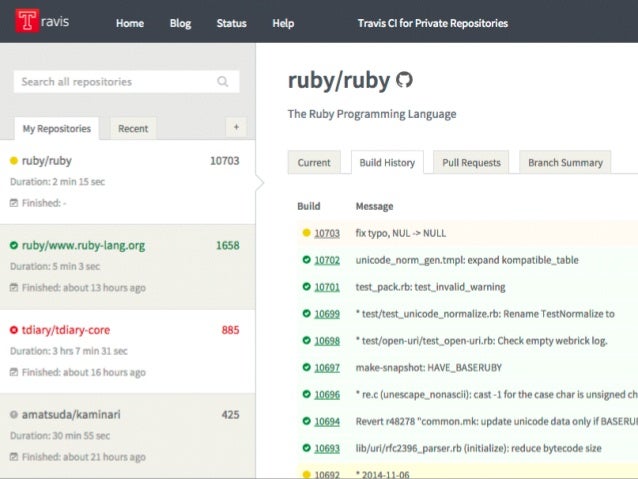
Task: Open build 10697 link
Action: click(x=327, y=367)
